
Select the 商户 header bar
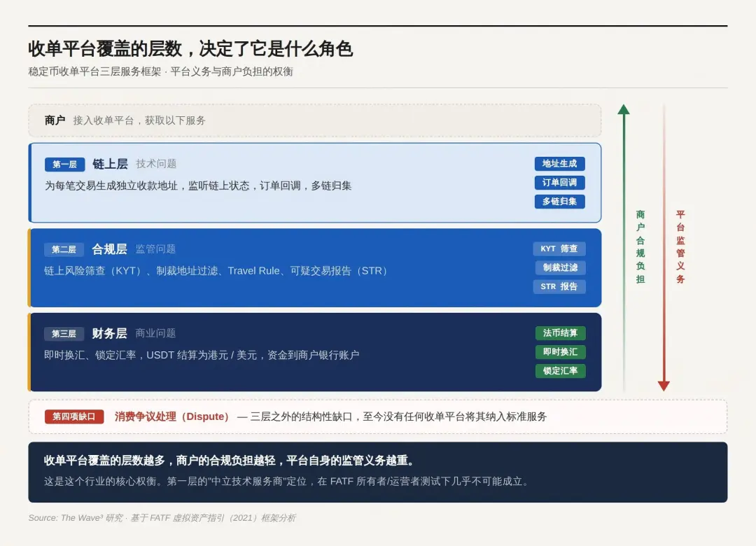(315, 120)
